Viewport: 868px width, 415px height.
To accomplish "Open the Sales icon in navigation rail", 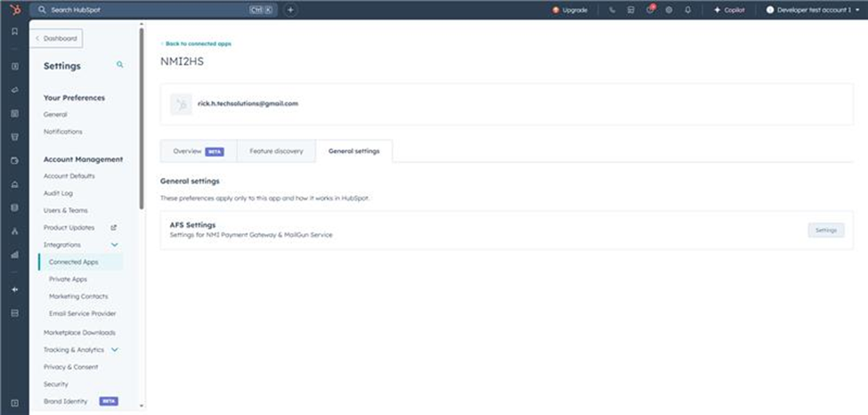I will (15, 137).
